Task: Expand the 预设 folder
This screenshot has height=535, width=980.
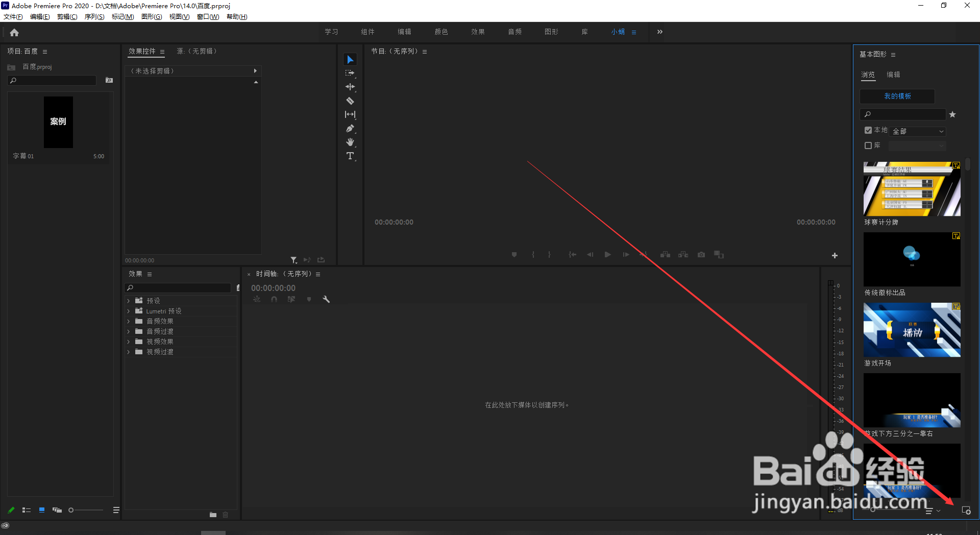Action: (129, 301)
